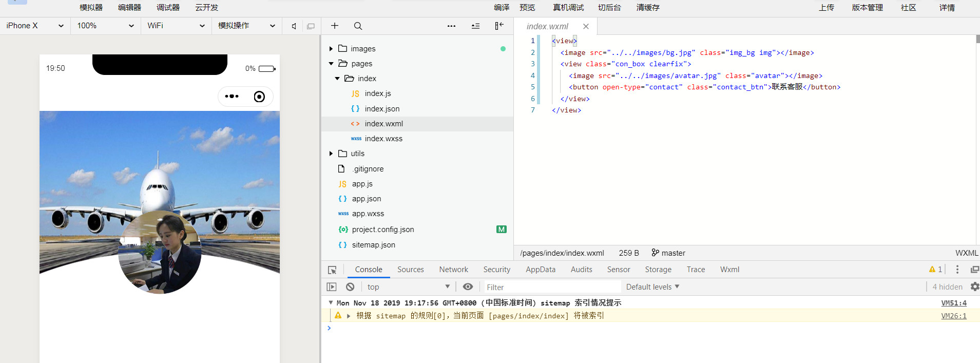Switch to the Network tab
This screenshot has width=980, height=363.
(x=453, y=270)
